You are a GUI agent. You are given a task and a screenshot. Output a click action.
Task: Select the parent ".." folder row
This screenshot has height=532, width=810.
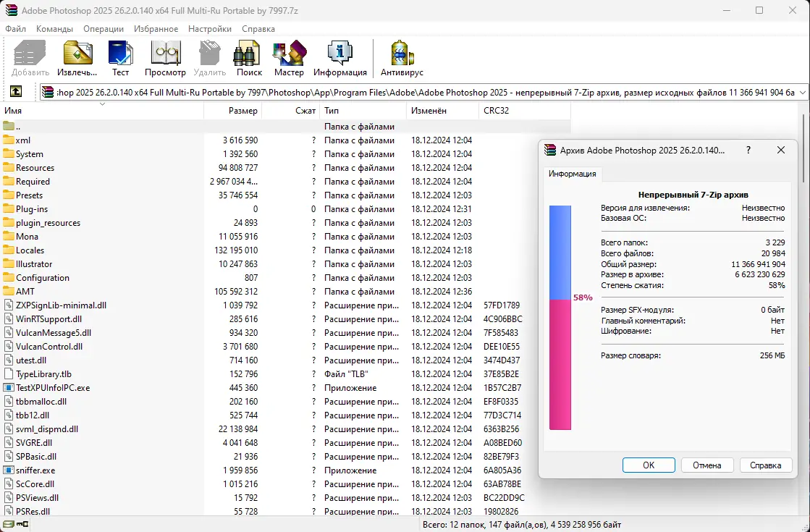pos(286,127)
